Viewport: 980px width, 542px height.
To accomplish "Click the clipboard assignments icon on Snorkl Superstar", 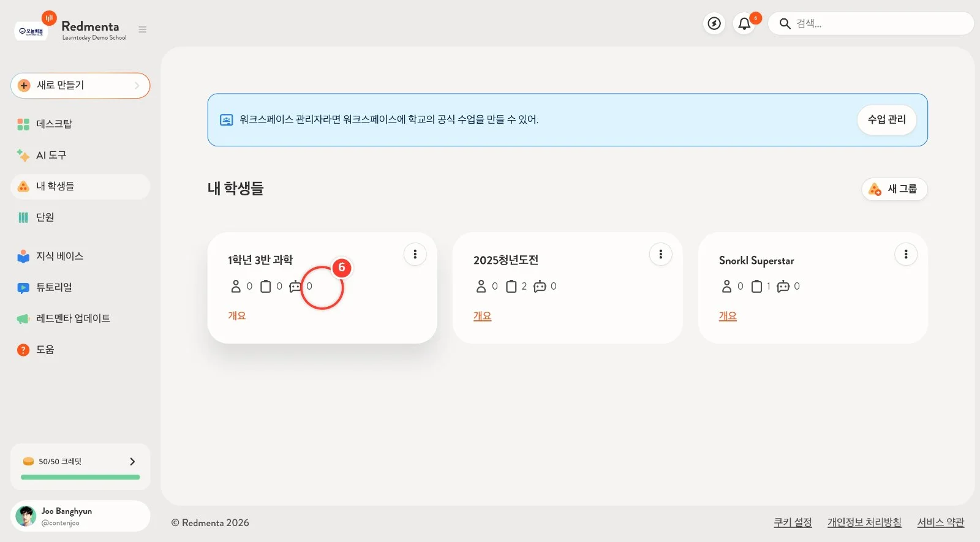I will pyautogui.click(x=757, y=286).
